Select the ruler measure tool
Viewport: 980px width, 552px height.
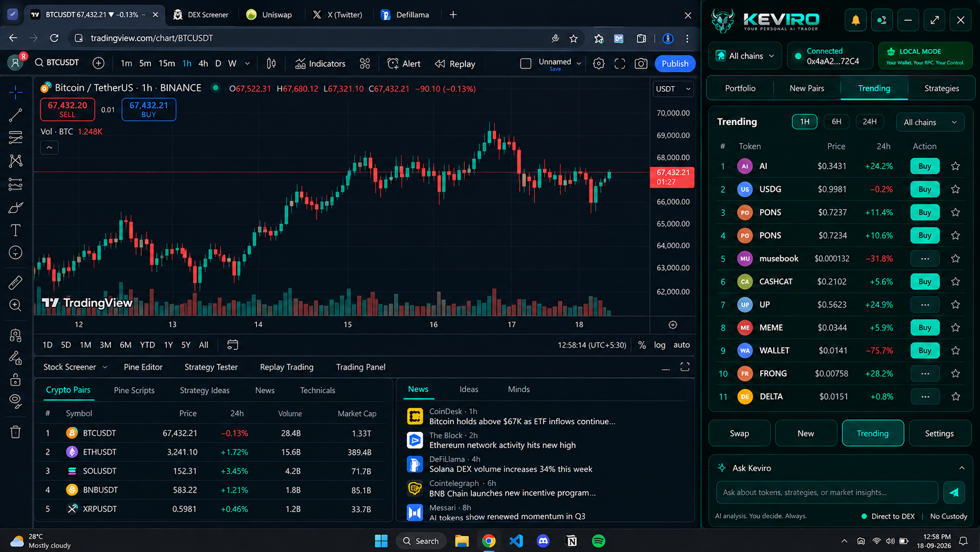pyautogui.click(x=16, y=282)
